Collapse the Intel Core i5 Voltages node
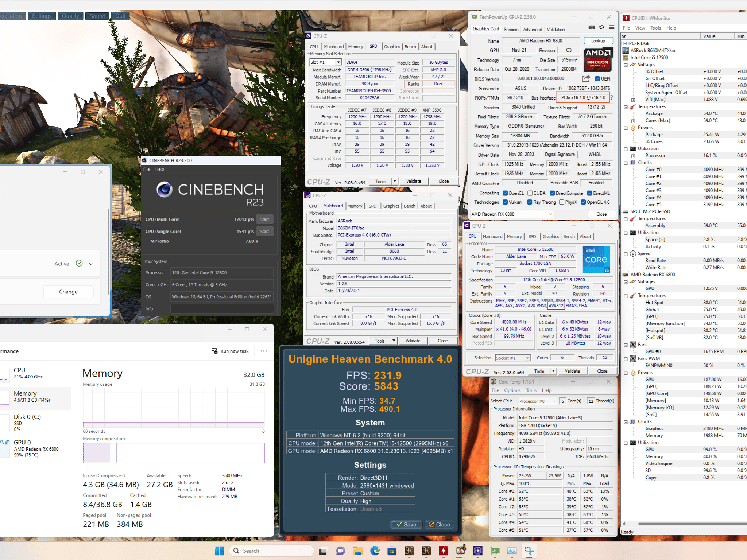 (x=626, y=65)
